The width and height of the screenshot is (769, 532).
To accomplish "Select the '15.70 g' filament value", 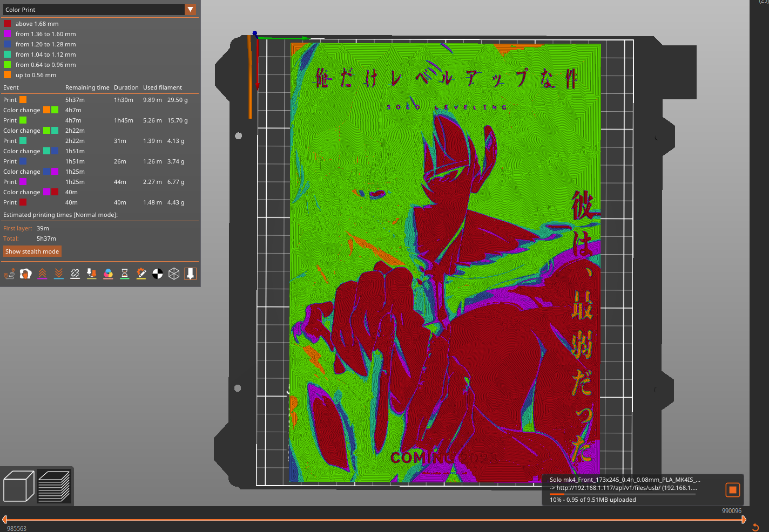I will coord(178,120).
